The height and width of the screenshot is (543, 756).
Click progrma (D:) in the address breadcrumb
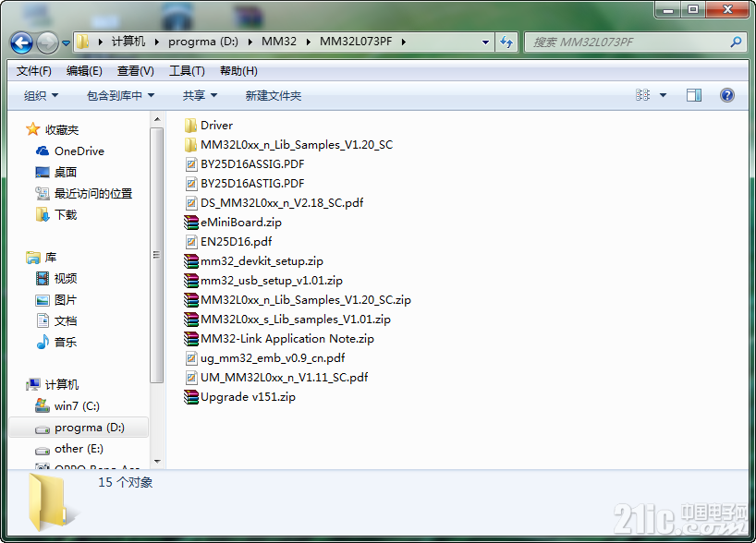point(203,42)
